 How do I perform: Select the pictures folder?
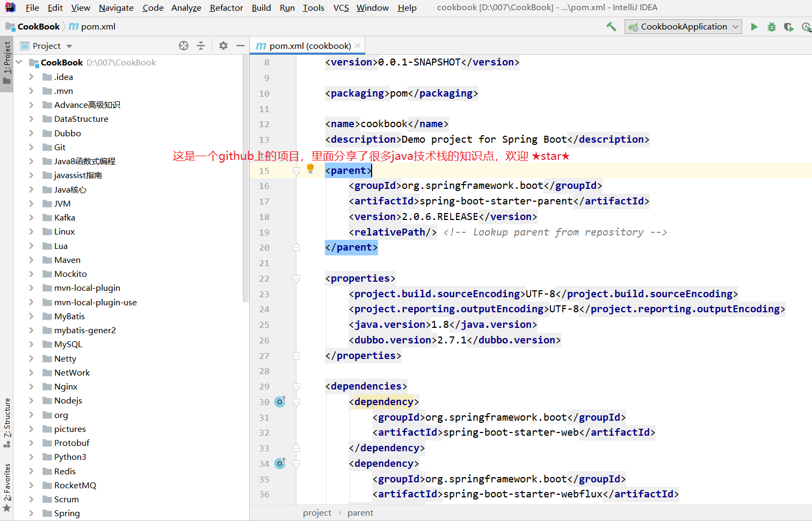[70, 429]
